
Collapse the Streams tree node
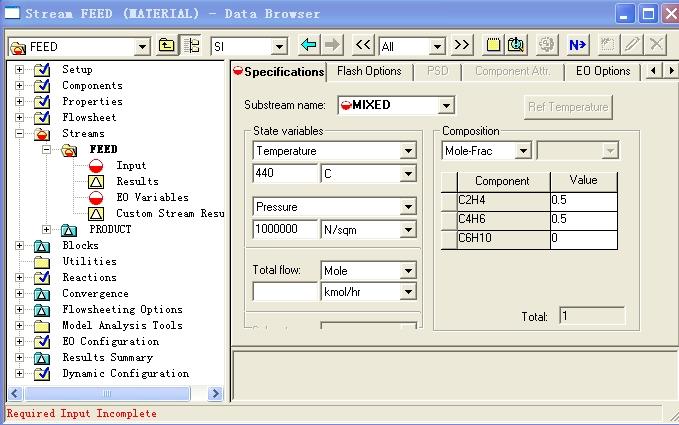[x=19, y=133]
